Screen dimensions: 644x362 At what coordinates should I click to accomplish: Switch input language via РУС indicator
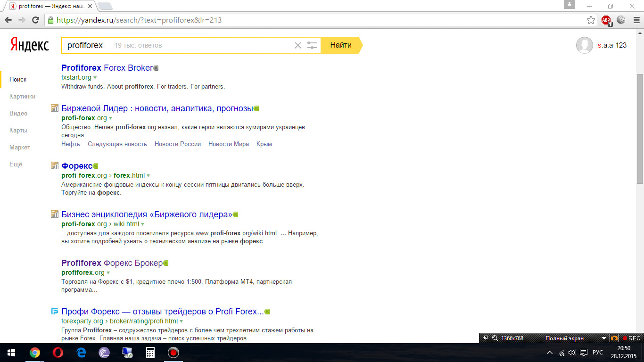(x=598, y=353)
